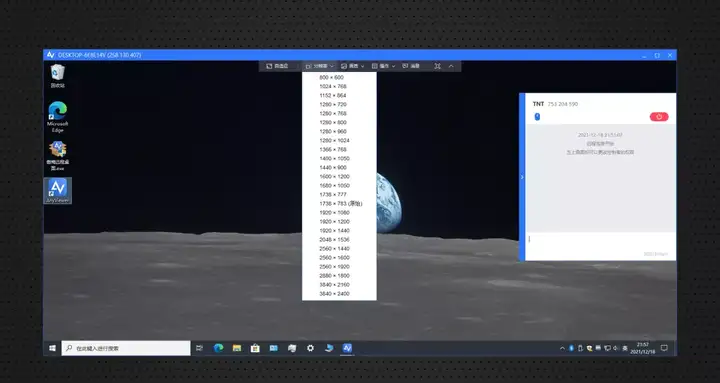This screenshot has width=720, height=383.
Task: Open the notification center icon
Action: [664, 348]
